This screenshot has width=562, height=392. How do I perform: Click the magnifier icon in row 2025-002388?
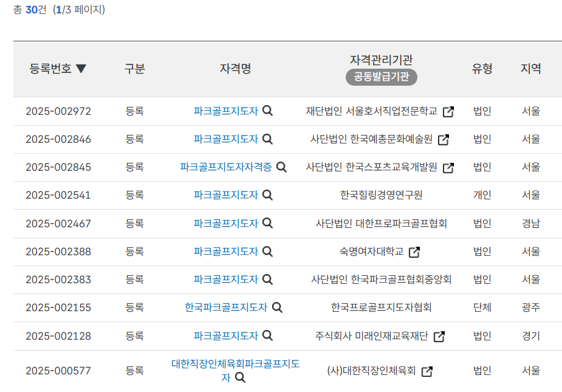click(268, 252)
